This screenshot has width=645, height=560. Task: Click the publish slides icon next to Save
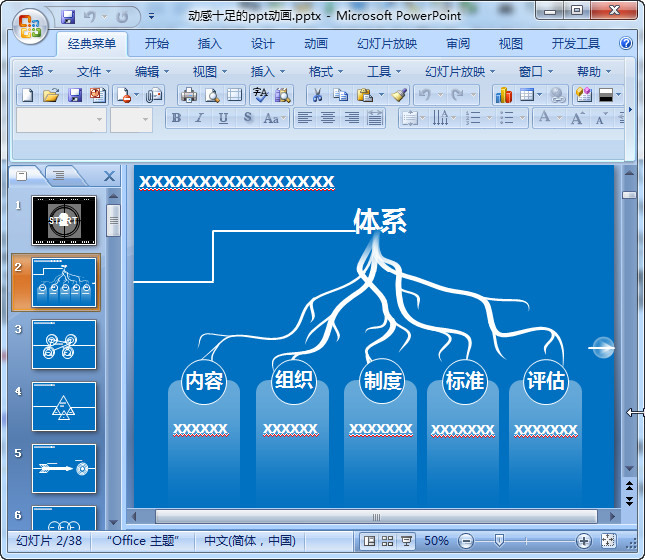(x=98, y=95)
